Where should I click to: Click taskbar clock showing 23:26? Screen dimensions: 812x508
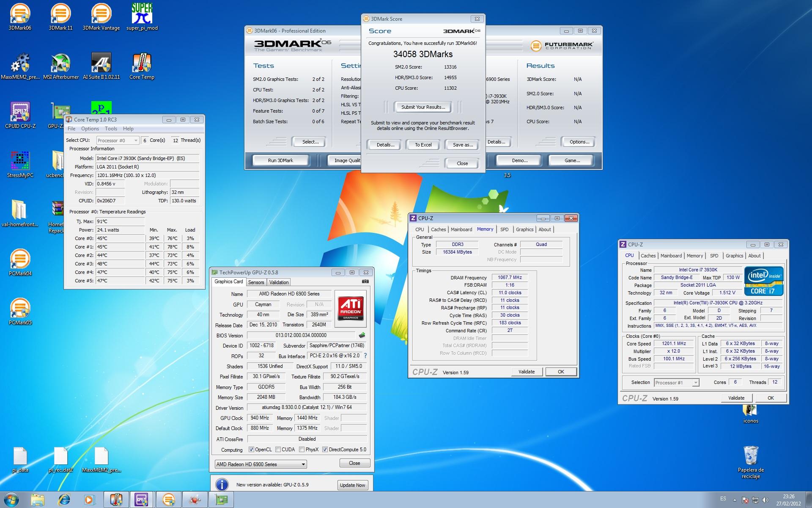(788, 500)
